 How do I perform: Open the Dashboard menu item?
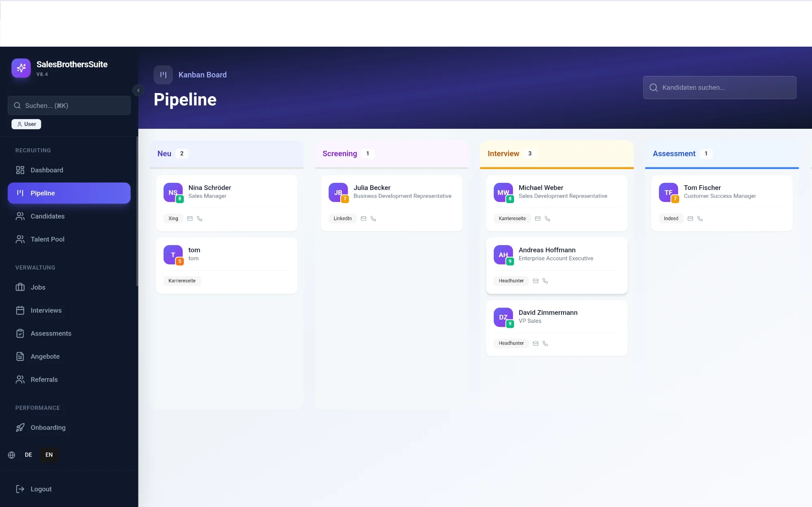click(47, 170)
